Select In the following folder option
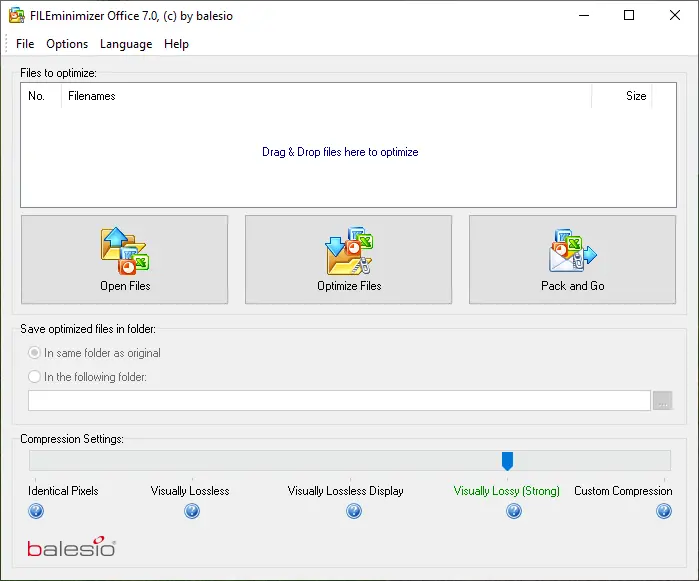 coord(87,377)
